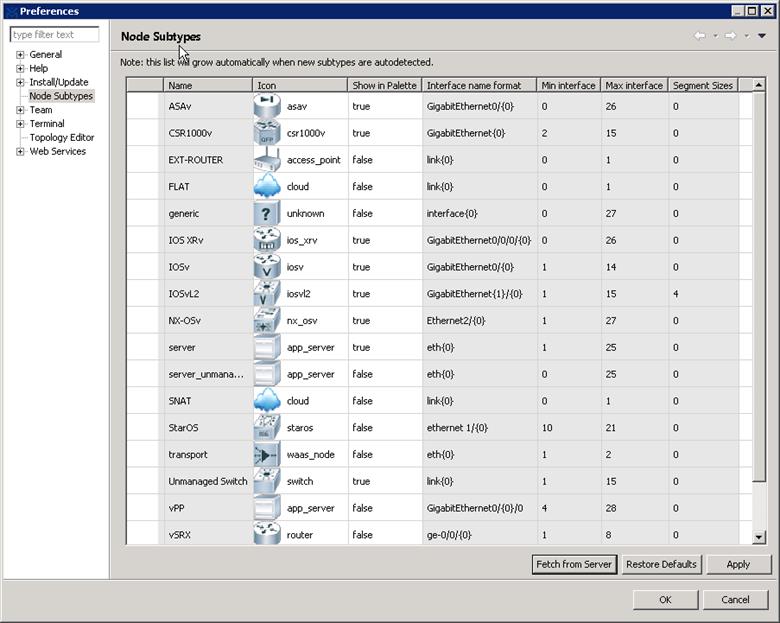Click the iosv router icon in IOSv row
Image resolution: width=780 pixels, height=623 pixels.
(267, 267)
